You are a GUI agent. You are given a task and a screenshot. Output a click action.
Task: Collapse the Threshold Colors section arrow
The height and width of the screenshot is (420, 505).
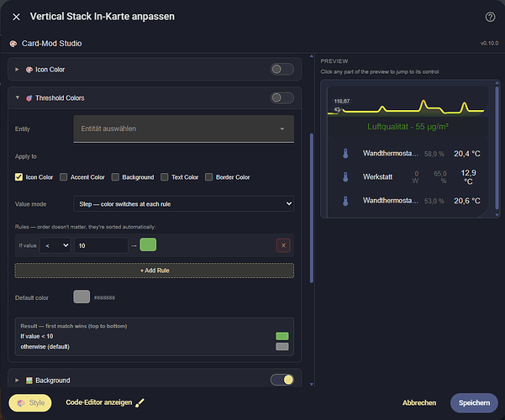pos(18,97)
